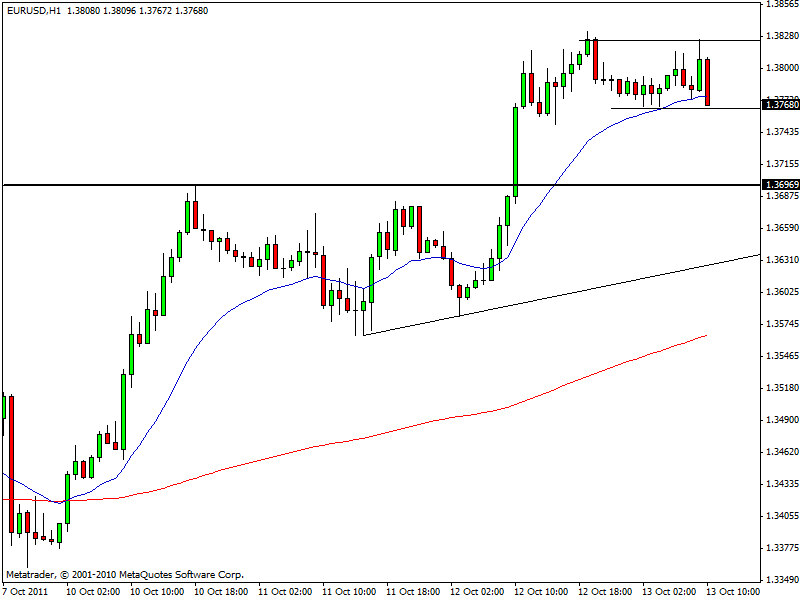The image size is (800, 600).
Task: Click the latest red candle at far right
Action: coord(708,82)
